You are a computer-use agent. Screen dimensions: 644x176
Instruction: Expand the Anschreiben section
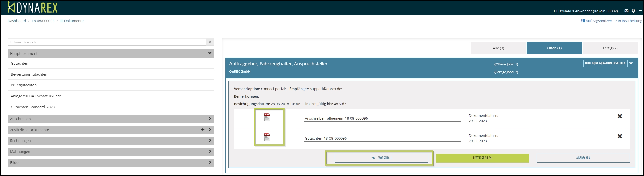210,119
